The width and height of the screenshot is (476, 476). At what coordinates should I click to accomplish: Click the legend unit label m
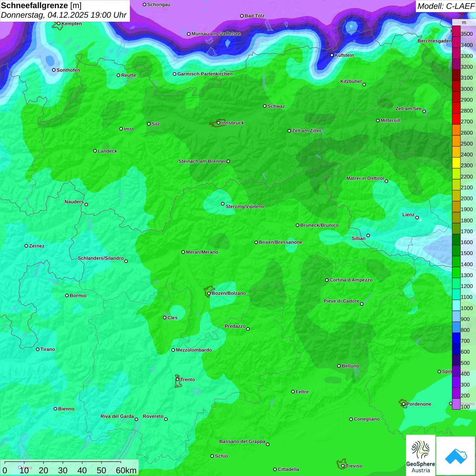464,22
